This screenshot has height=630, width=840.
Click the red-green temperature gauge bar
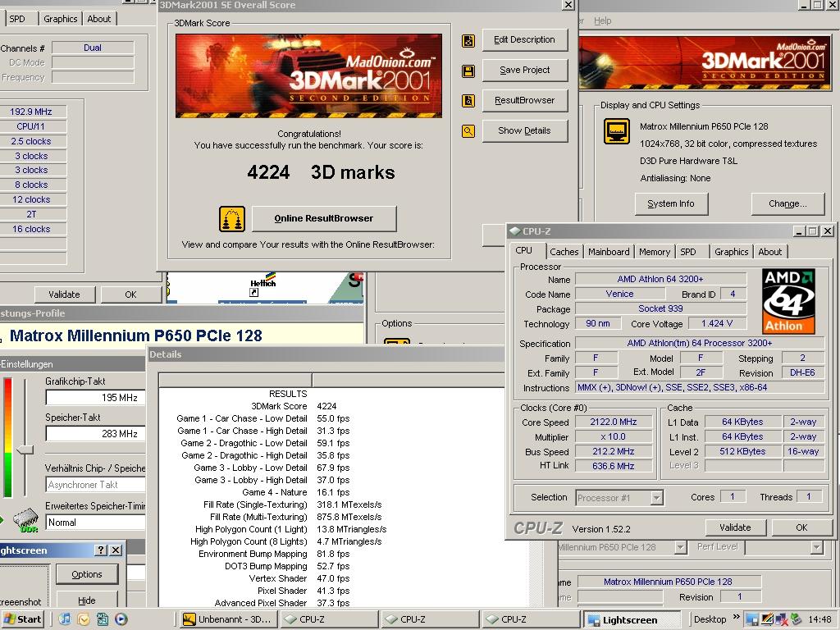coord(8,437)
